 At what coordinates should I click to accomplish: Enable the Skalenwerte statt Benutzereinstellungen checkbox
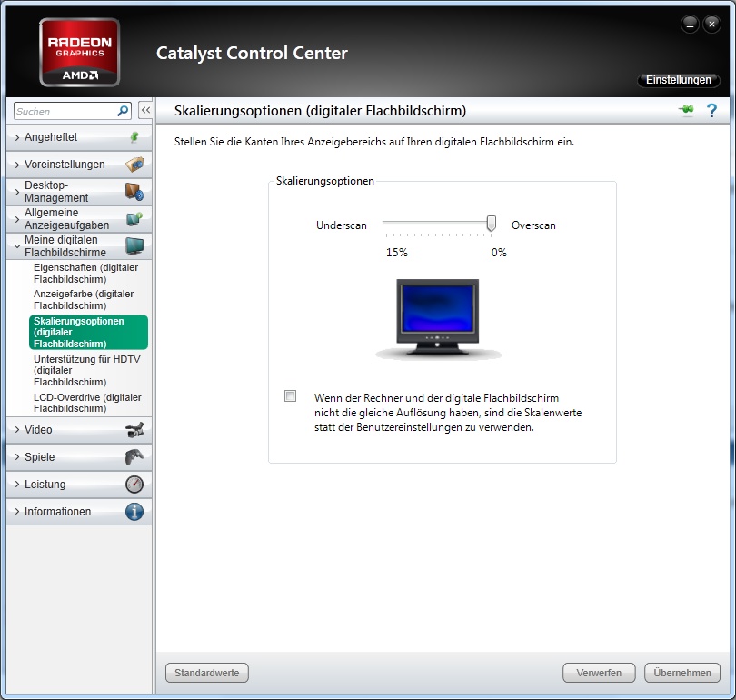290,396
